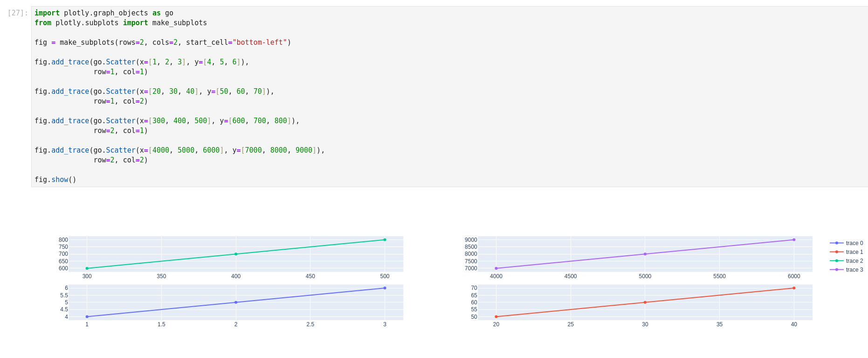Pick the purple marker at x=6000
The width and height of the screenshot is (868, 358).
click(794, 240)
